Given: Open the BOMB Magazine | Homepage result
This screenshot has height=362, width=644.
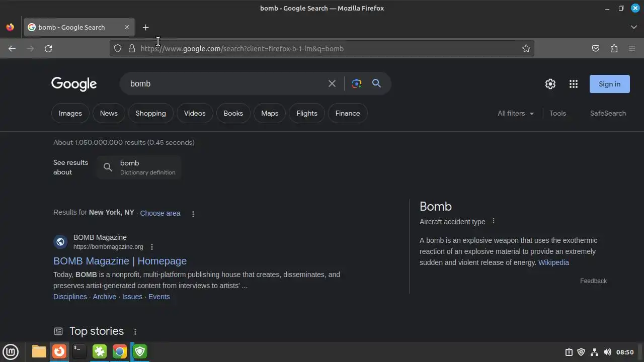Looking at the screenshot, I should (x=120, y=261).
